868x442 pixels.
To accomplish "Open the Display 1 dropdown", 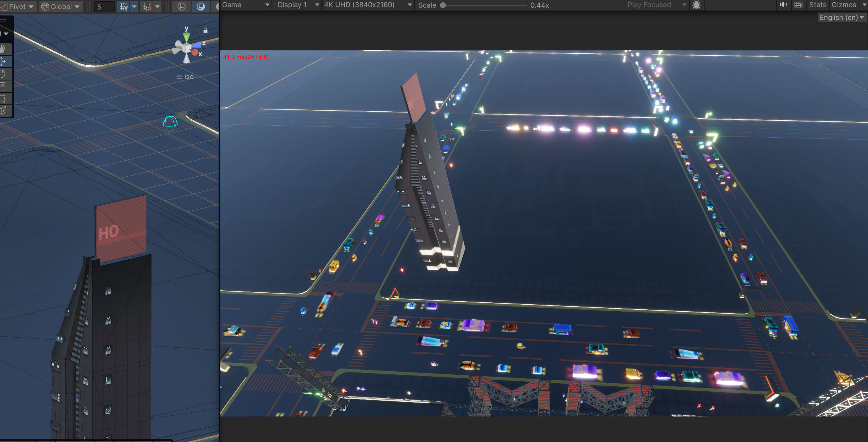I will point(298,5).
